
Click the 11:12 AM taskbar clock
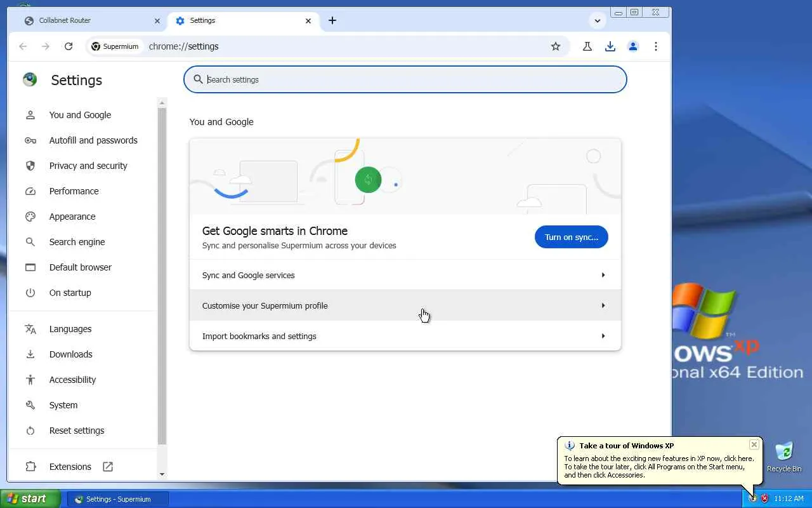point(789,498)
